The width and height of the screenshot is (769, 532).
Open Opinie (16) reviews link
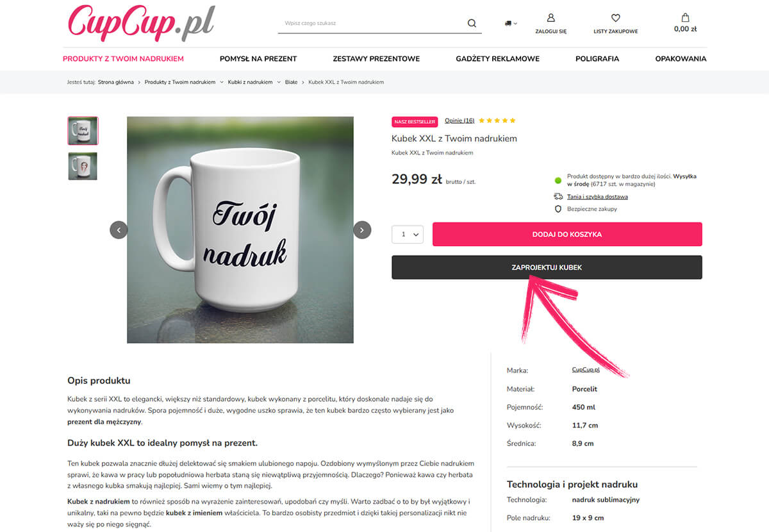point(459,121)
